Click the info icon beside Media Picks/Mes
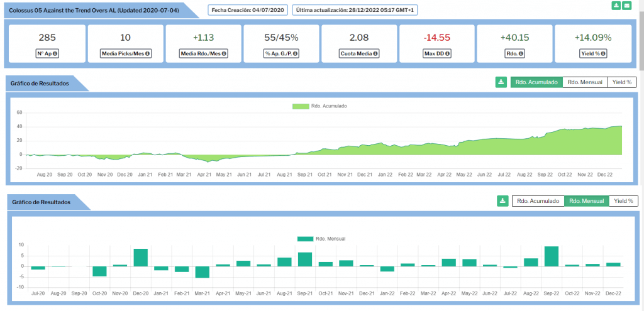This screenshot has height=311, width=644. pyautogui.click(x=147, y=54)
